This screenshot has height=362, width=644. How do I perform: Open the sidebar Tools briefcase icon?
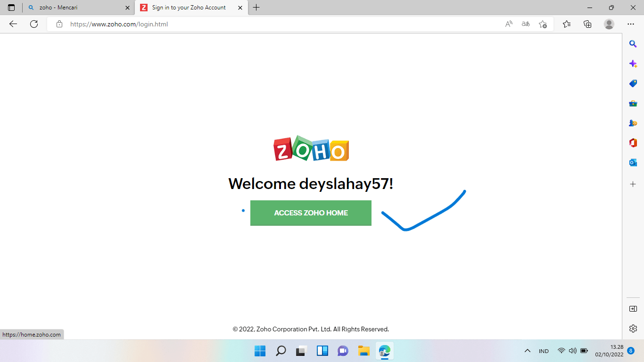tap(633, 103)
